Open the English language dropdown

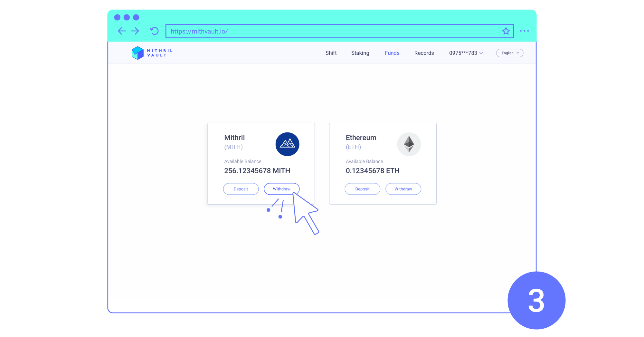[510, 53]
